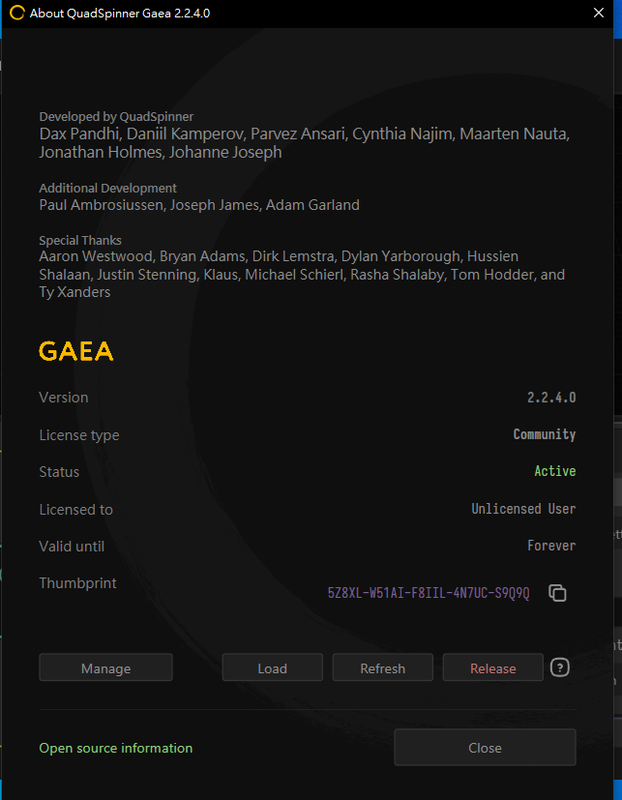622x800 pixels.
Task: Click the Status label
Action: point(59,472)
